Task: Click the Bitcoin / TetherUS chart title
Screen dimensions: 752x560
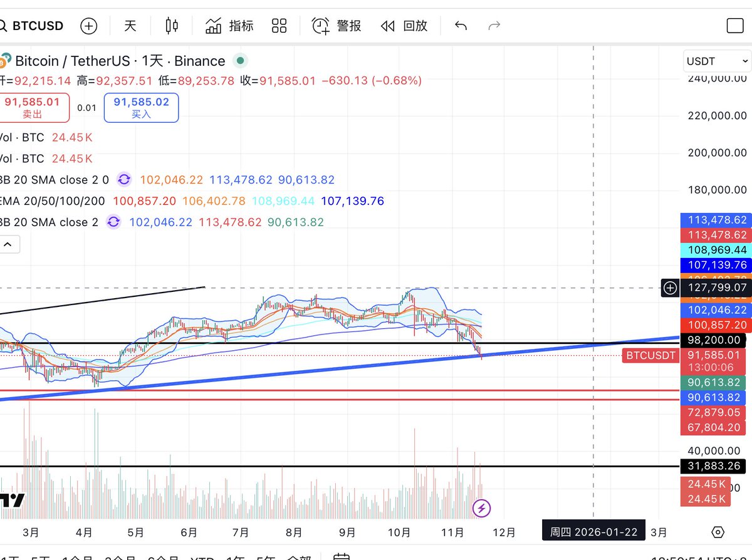Action: (x=120, y=61)
